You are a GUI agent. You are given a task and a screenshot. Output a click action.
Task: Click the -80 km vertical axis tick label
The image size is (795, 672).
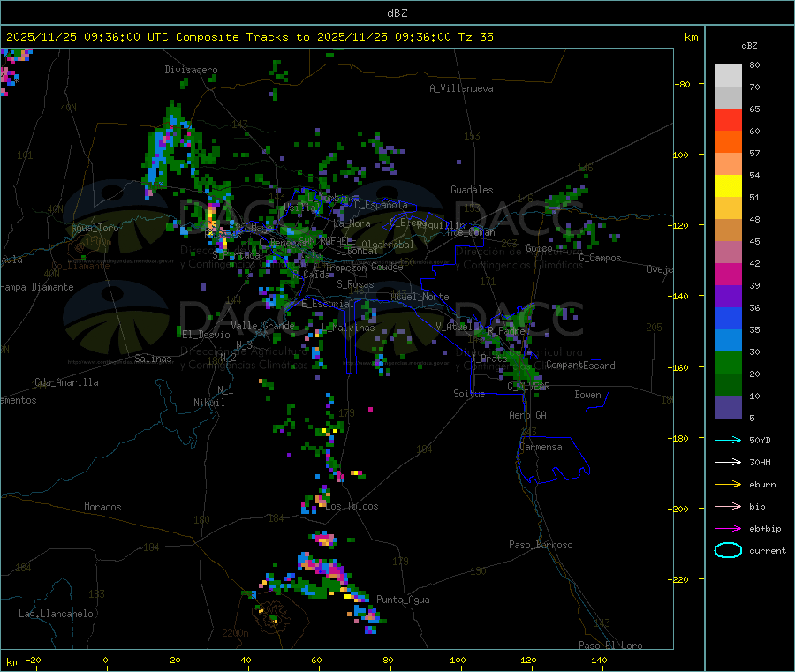click(x=683, y=84)
